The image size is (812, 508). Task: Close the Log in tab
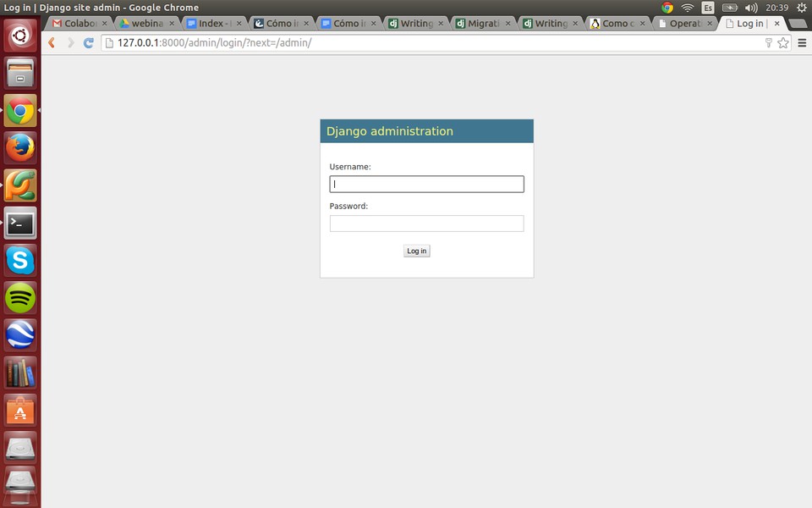coord(776,24)
